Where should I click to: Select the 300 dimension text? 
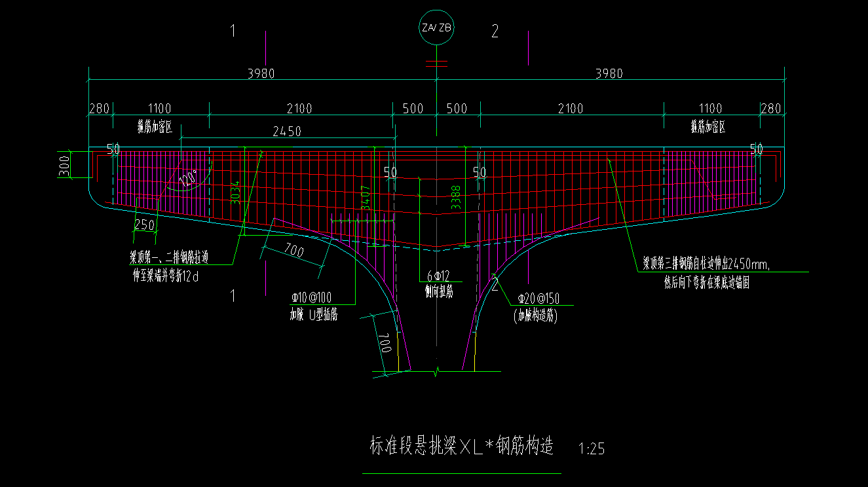click(64, 165)
